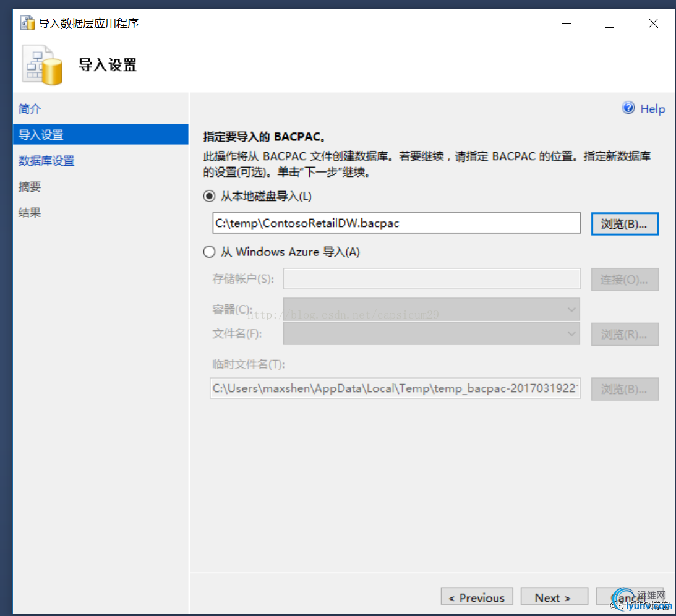Select 从 Windows Azure 导入(A) radio button
Viewport: 676px width, 616px height.
(209, 252)
